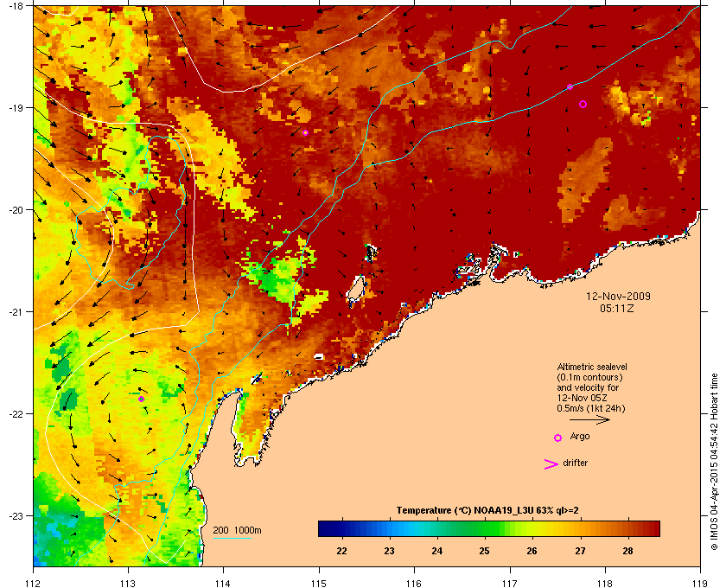This screenshot has width=726, height=588.
Task: Click the yellow section of the colorbar above 26
Action: (532, 528)
